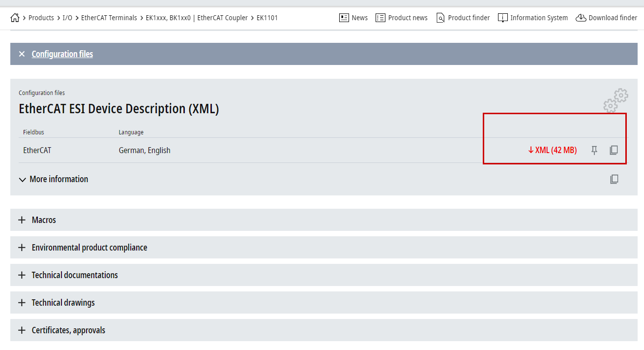This screenshot has width=644, height=350.
Task: Open EtherCAT Terminals breadcrumb link
Action: [x=109, y=18]
